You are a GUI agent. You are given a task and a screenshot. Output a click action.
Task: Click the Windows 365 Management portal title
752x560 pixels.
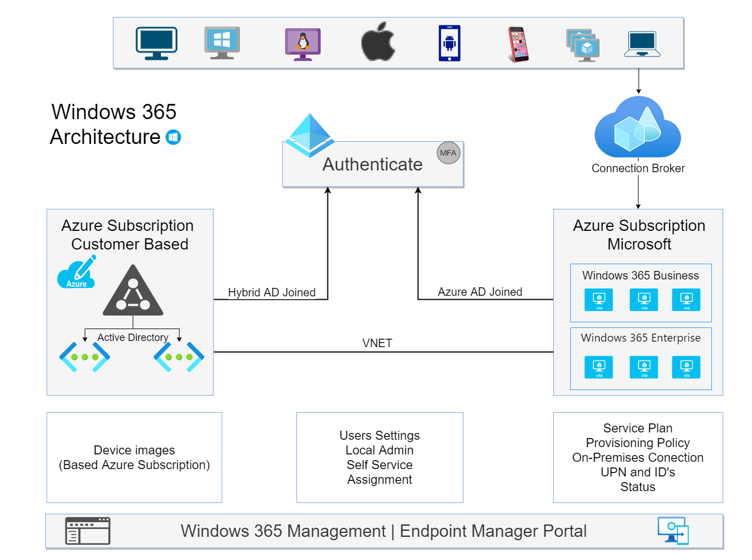[x=383, y=531]
